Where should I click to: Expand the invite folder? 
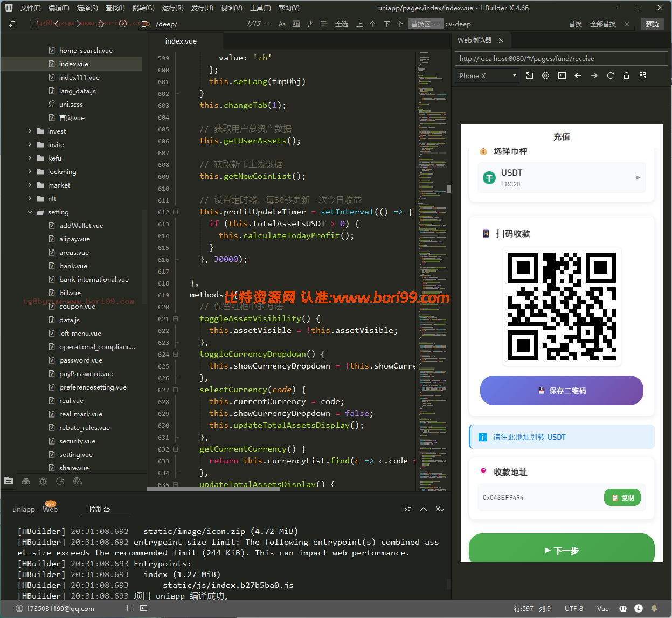coord(30,144)
